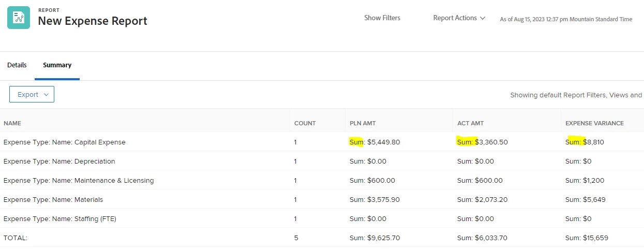Click the COUNT column header
This screenshot has height=249, width=644.
click(305, 123)
